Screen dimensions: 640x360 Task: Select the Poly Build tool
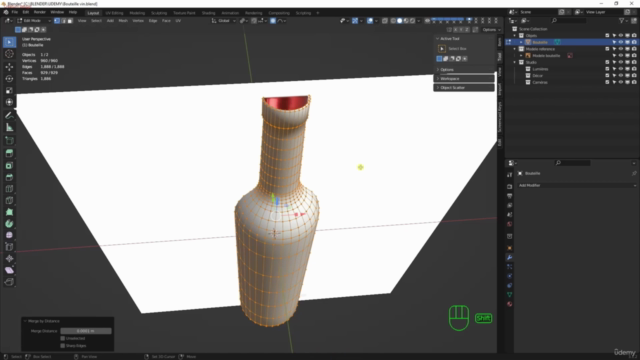tap(9, 212)
